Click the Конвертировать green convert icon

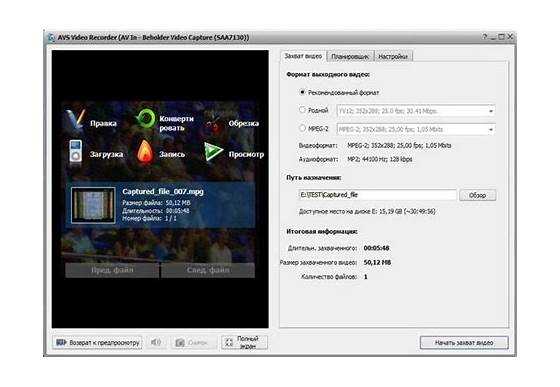point(145,120)
